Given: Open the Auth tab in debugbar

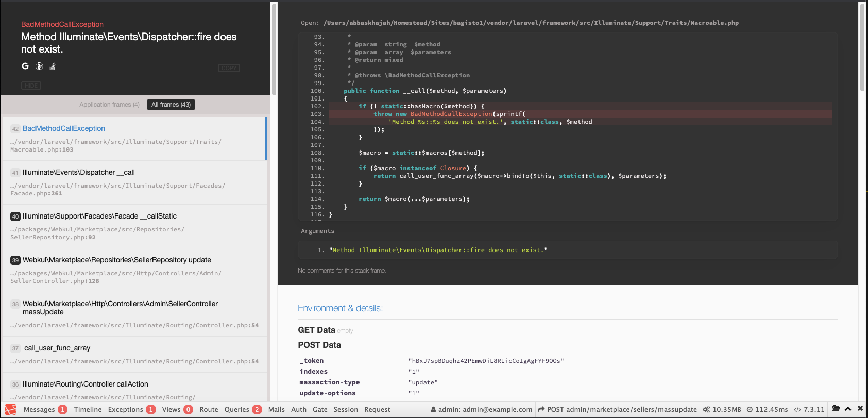Looking at the screenshot, I should pyautogui.click(x=299, y=409).
